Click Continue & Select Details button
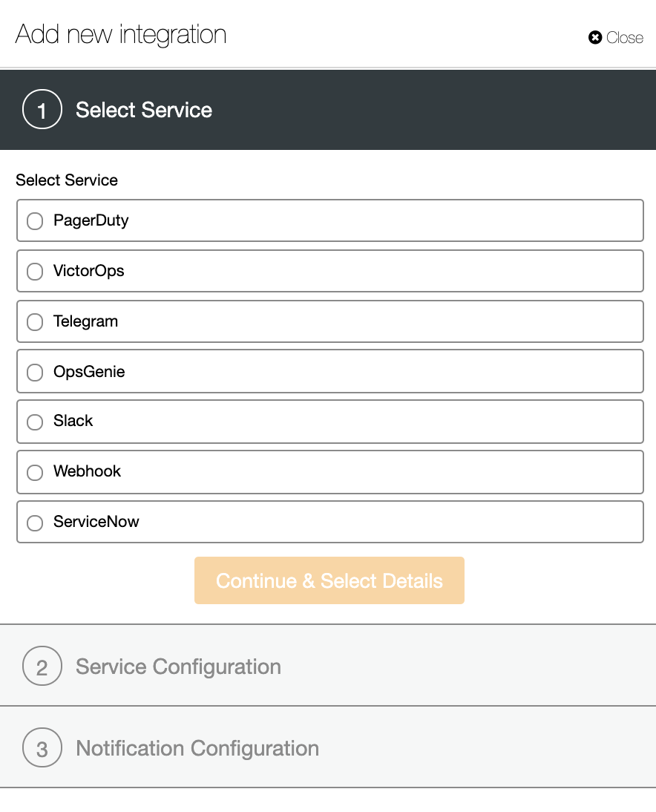This screenshot has height=812, width=656. 329,580
